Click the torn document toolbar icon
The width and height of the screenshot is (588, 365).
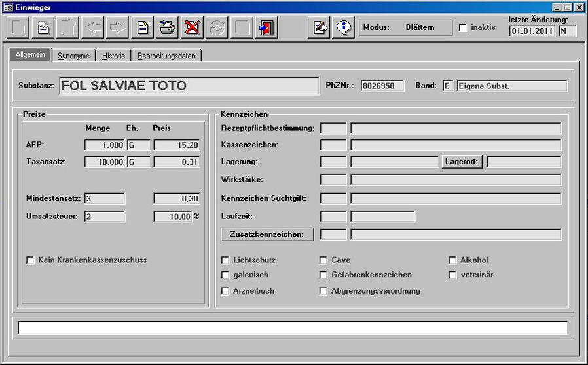(x=43, y=27)
